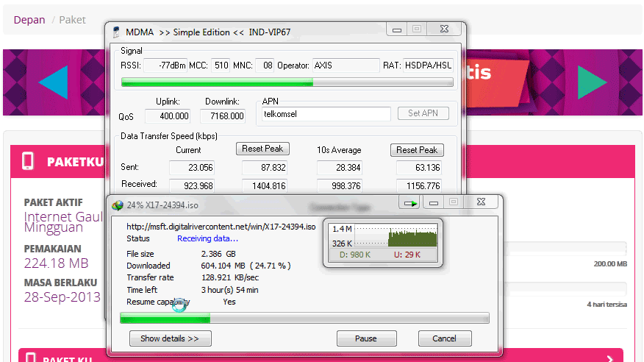This screenshot has width=644, height=362.
Task: Click the speed graph in download dialog
Action: (396, 235)
